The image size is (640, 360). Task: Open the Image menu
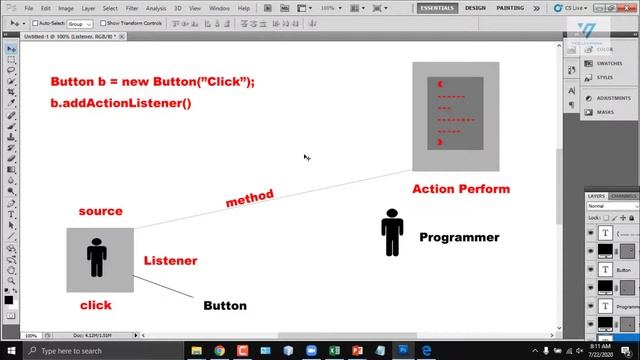point(65,8)
